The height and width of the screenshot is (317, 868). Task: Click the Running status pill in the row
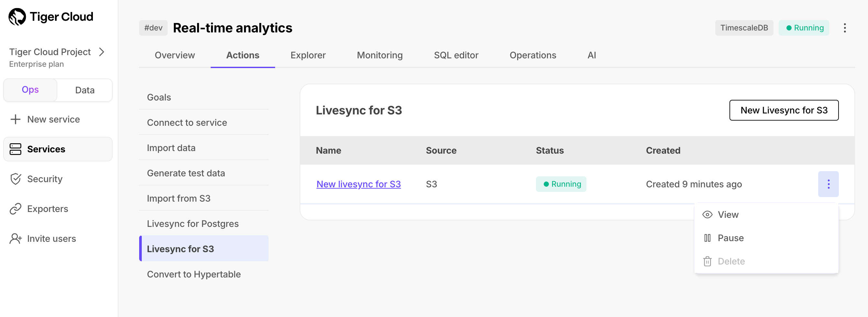[561, 184]
